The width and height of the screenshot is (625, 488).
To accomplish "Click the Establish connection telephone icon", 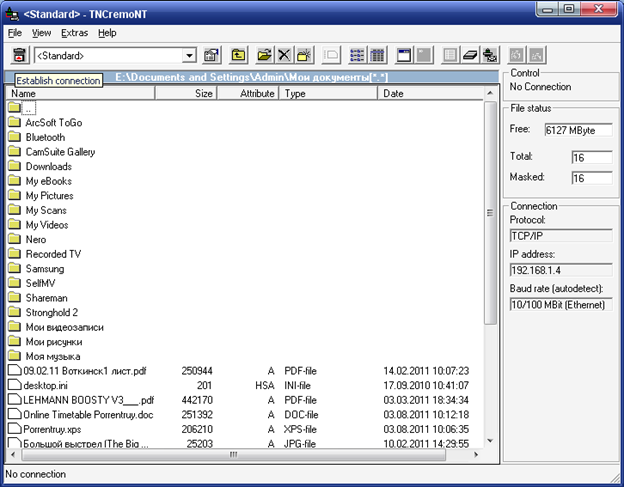I will click(18, 56).
